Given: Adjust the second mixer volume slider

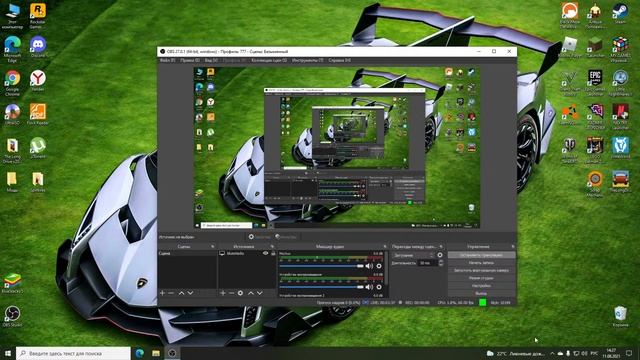Looking at the screenshot, I should (x=321, y=287).
